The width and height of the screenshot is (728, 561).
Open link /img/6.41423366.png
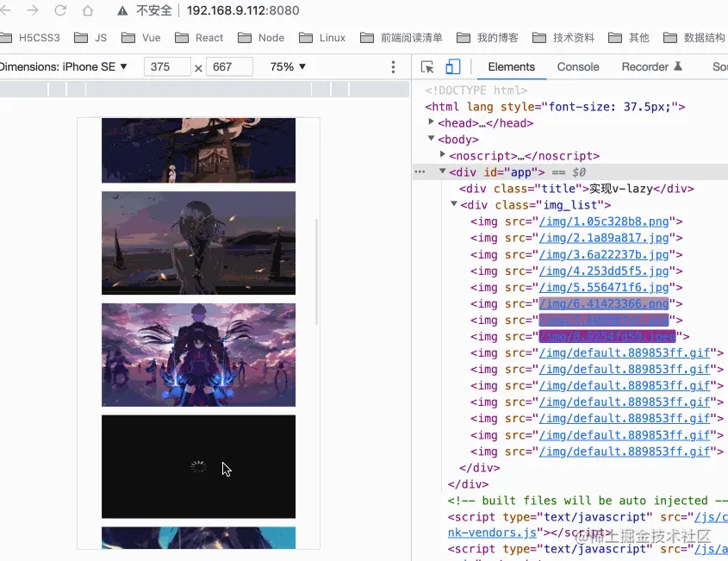point(604,303)
